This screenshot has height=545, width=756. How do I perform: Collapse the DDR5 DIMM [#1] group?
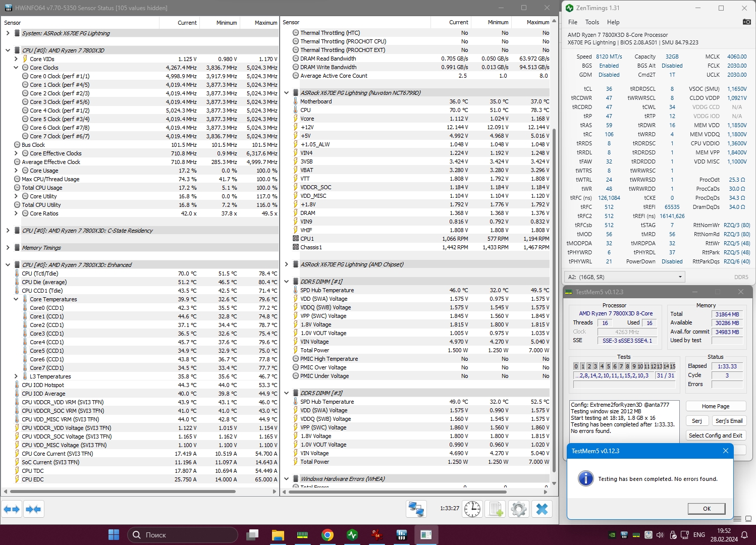[287, 282]
